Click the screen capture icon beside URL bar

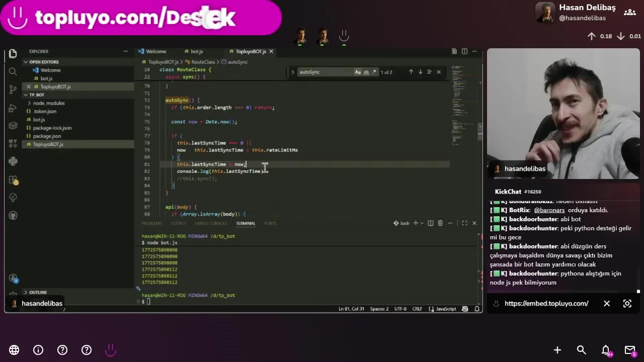pyautogui.click(x=627, y=304)
